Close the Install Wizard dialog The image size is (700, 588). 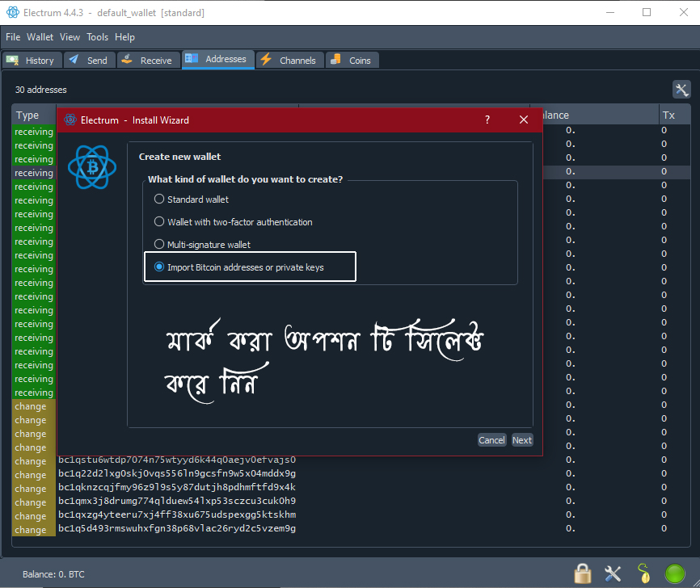point(524,120)
